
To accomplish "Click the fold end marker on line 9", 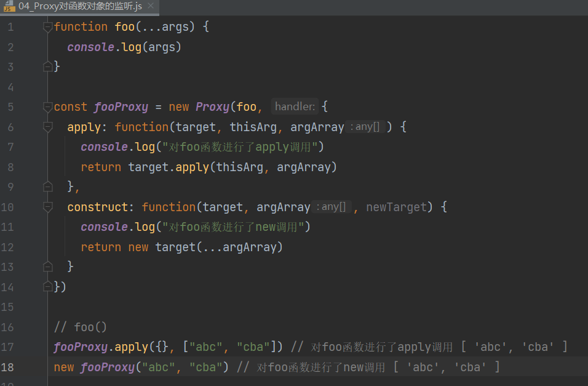I will tap(47, 187).
